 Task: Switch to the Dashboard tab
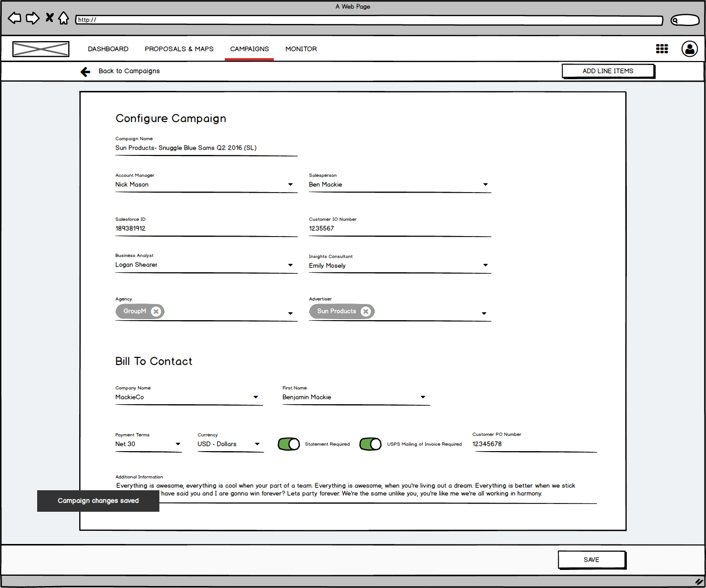point(108,49)
